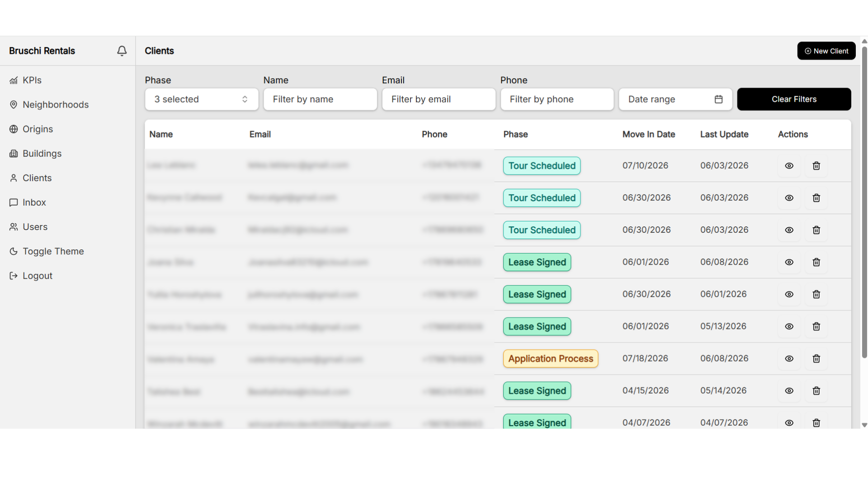Click the Last Update column header
The height and width of the screenshot is (488, 868).
[x=724, y=134]
